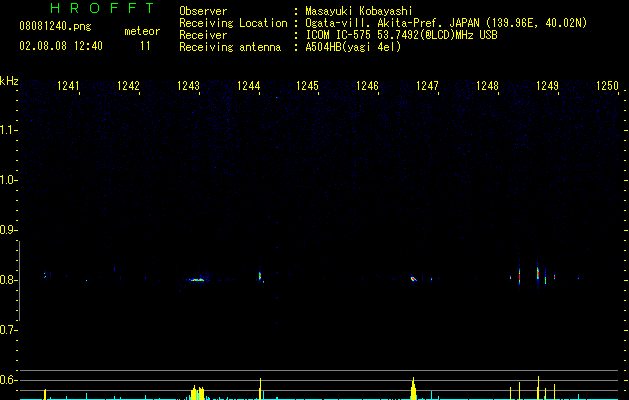Click the 1243 time axis marker
The image size is (629, 400).
(x=188, y=85)
